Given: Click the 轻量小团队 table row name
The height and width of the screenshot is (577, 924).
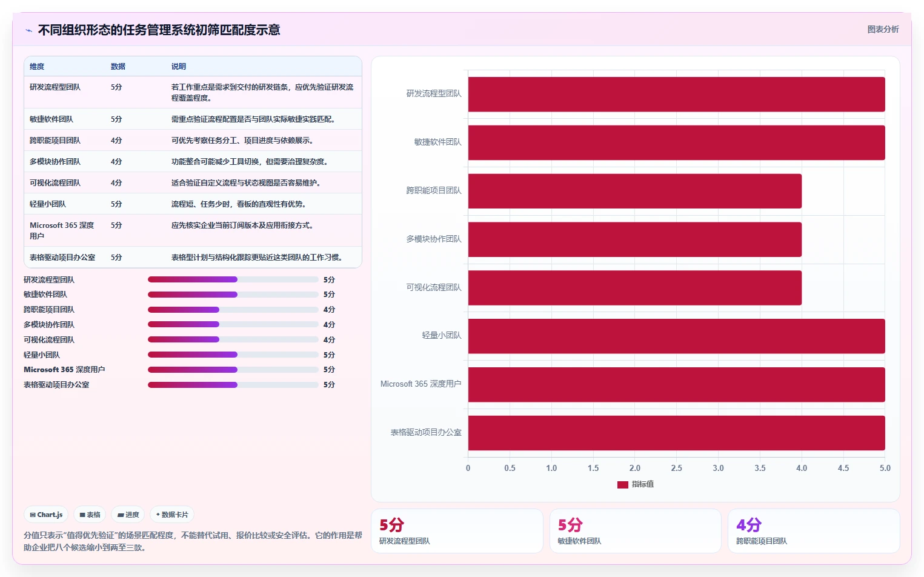Looking at the screenshot, I should (x=48, y=204).
